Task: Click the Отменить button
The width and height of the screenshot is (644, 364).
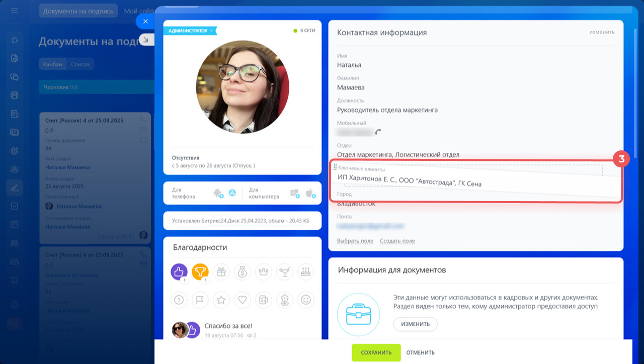Action: point(421,352)
